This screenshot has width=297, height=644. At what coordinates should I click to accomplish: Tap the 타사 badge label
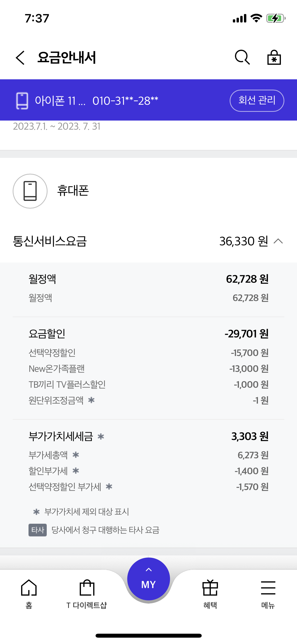point(37,530)
